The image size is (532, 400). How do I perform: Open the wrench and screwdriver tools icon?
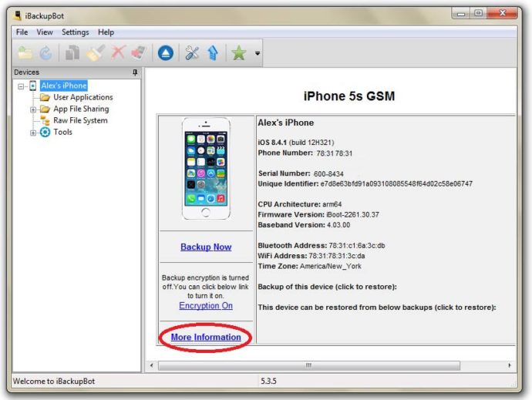(192, 53)
